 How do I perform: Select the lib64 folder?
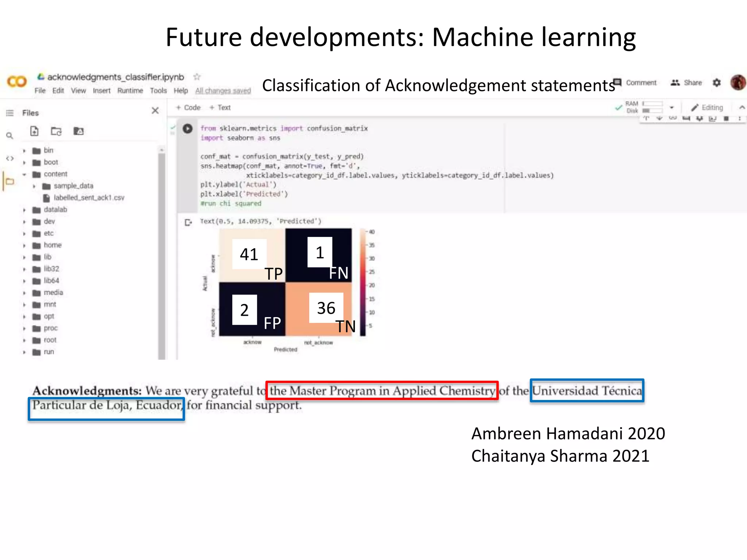pos(46,281)
